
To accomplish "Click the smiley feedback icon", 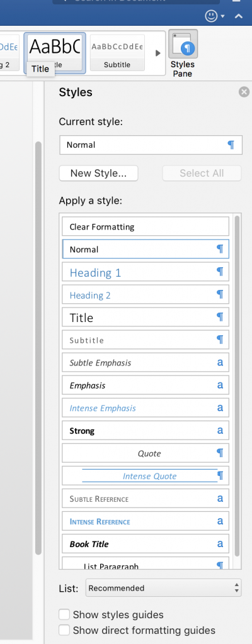I will click(211, 16).
